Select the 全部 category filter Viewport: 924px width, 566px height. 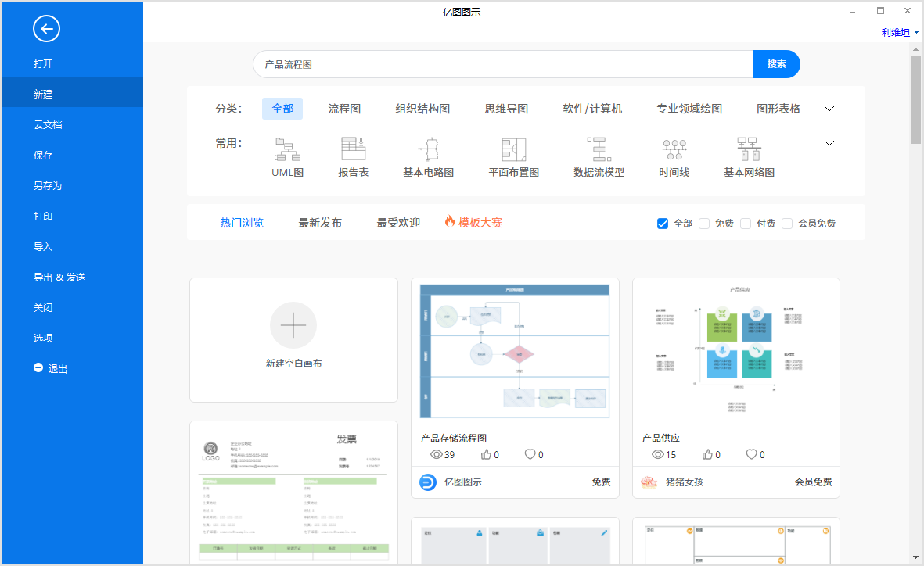coord(282,109)
